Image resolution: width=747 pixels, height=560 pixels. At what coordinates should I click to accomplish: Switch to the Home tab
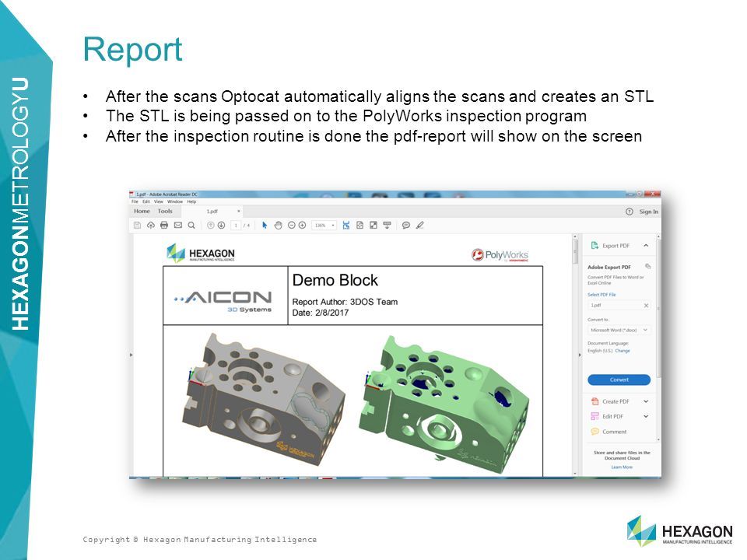[x=142, y=211]
